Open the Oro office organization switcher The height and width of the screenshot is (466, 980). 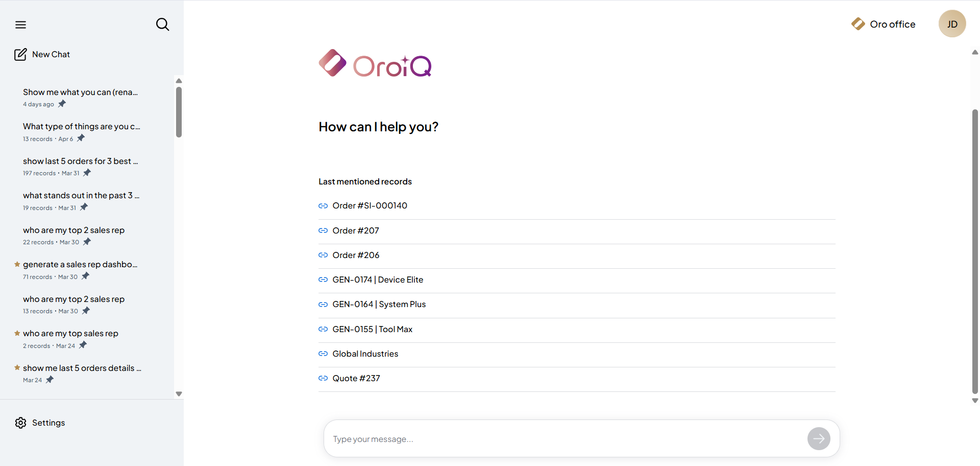click(x=884, y=24)
